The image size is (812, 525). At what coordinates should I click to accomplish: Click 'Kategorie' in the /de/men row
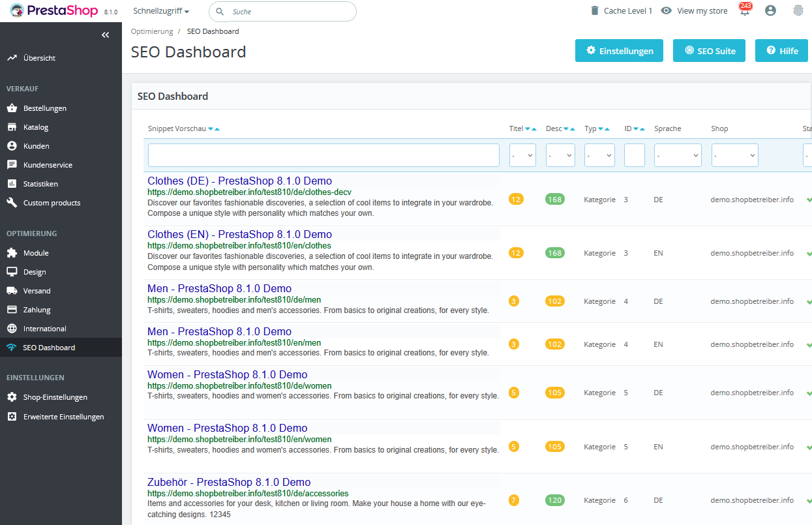[599, 301]
